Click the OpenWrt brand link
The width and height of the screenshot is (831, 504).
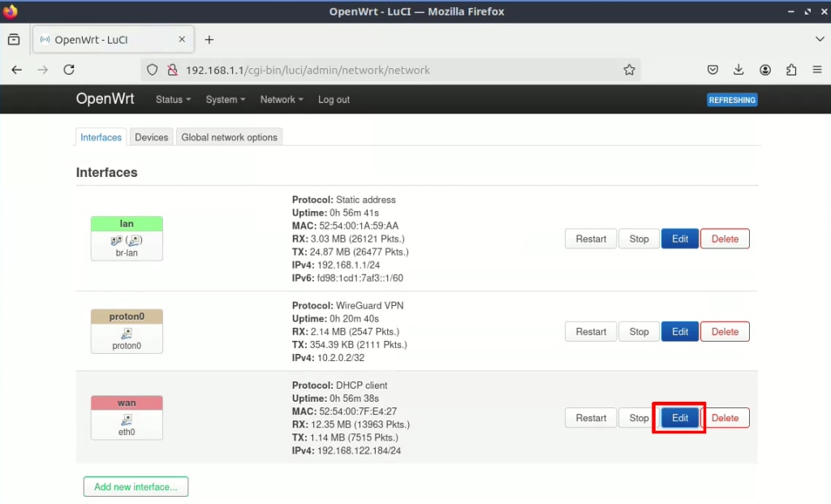105,98
